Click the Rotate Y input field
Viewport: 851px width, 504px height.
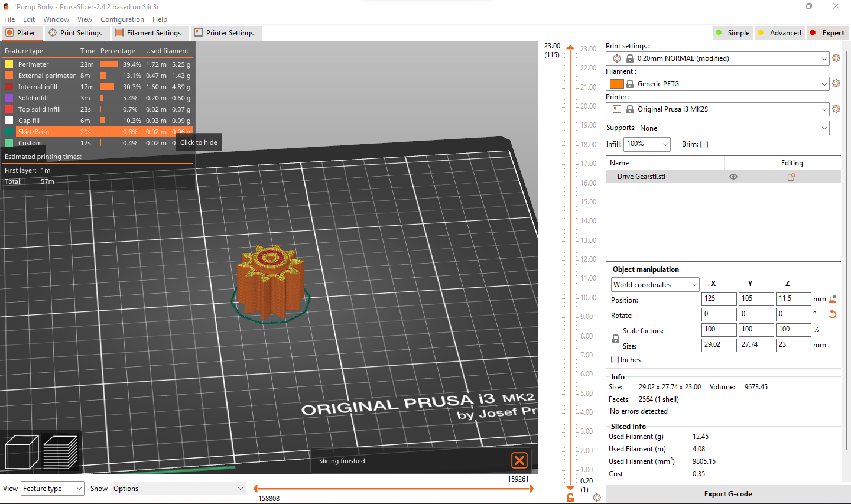pos(756,314)
